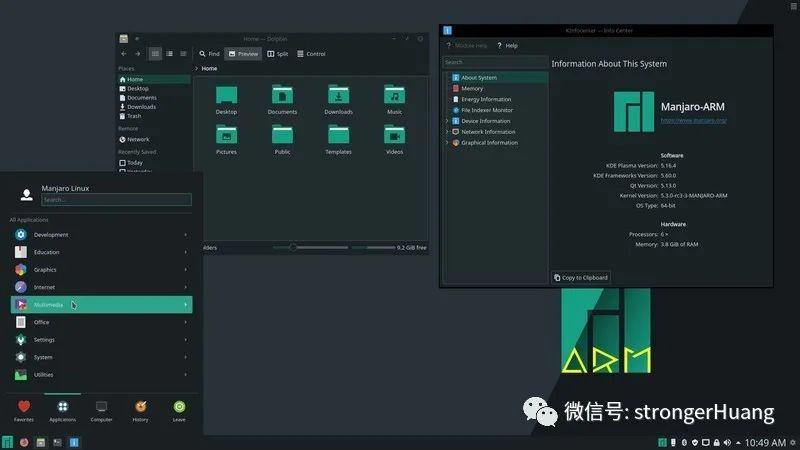Switch to Computer tab in launcher
Viewport: 800px width, 450px height.
[x=101, y=411]
